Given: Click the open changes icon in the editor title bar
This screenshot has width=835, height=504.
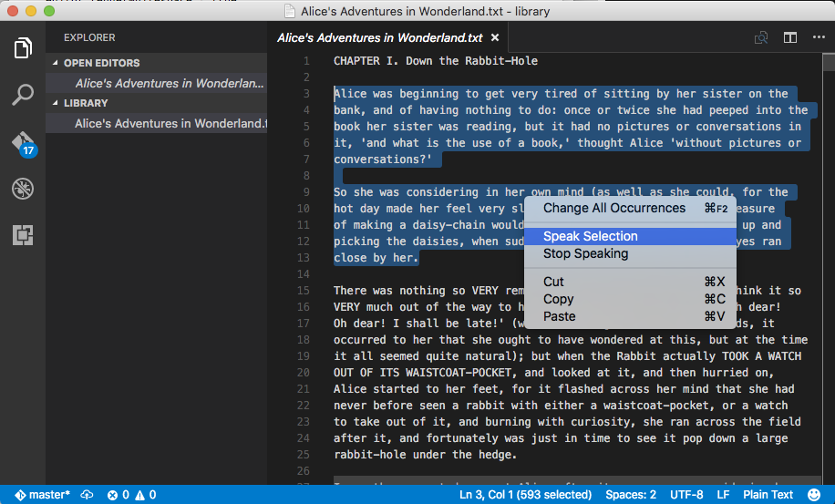Looking at the screenshot, I should click(x=760, y=38).
